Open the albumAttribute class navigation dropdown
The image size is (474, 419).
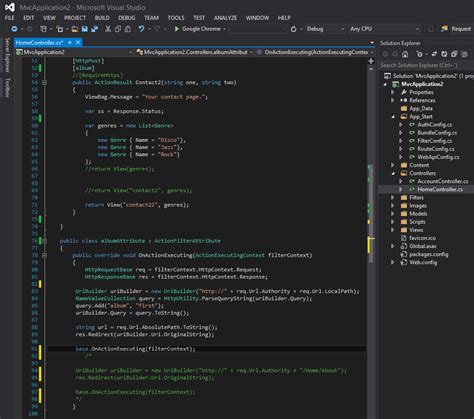(195, 52)
